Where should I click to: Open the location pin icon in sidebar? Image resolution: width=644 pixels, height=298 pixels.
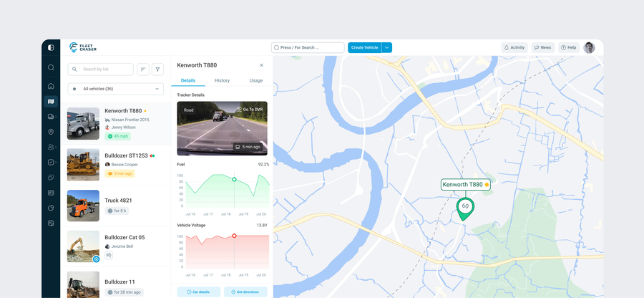[51, 132]
